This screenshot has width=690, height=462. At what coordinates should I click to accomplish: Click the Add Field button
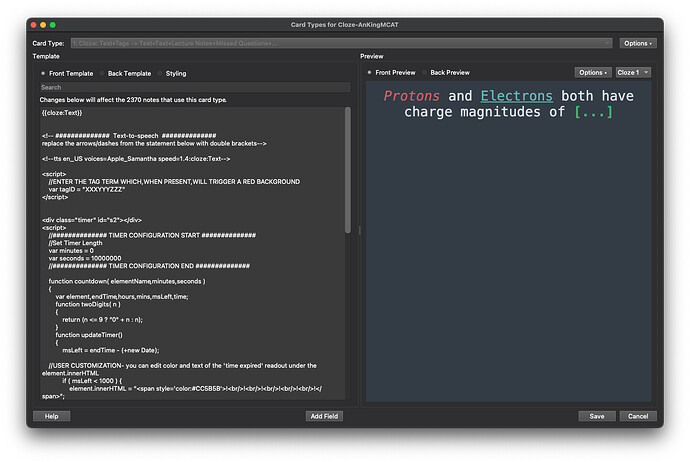coord(326,416)
